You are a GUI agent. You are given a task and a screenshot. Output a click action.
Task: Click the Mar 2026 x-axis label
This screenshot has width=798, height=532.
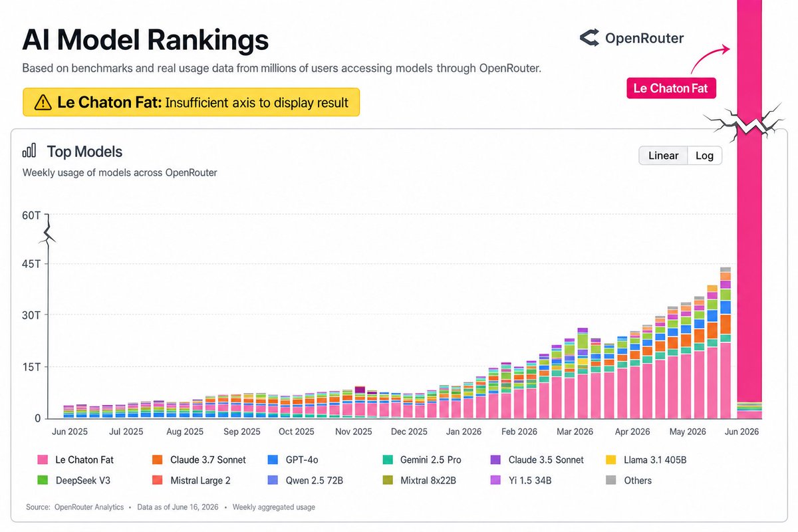point(575,432)
